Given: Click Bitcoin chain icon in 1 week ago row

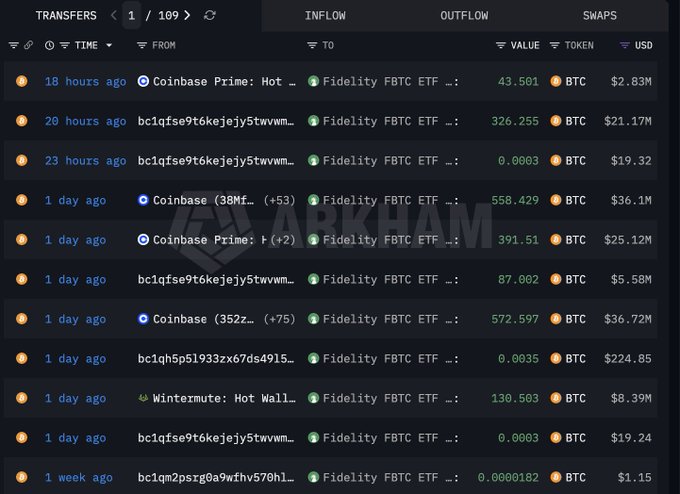Looking at the screenshot, I should 22,477.
